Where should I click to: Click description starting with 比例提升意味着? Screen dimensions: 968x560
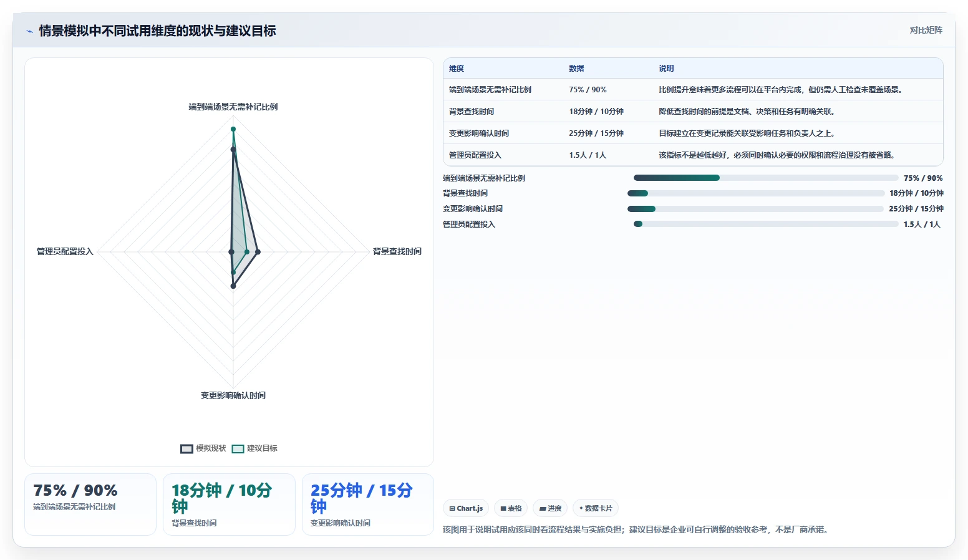click(x=782, y=90)
